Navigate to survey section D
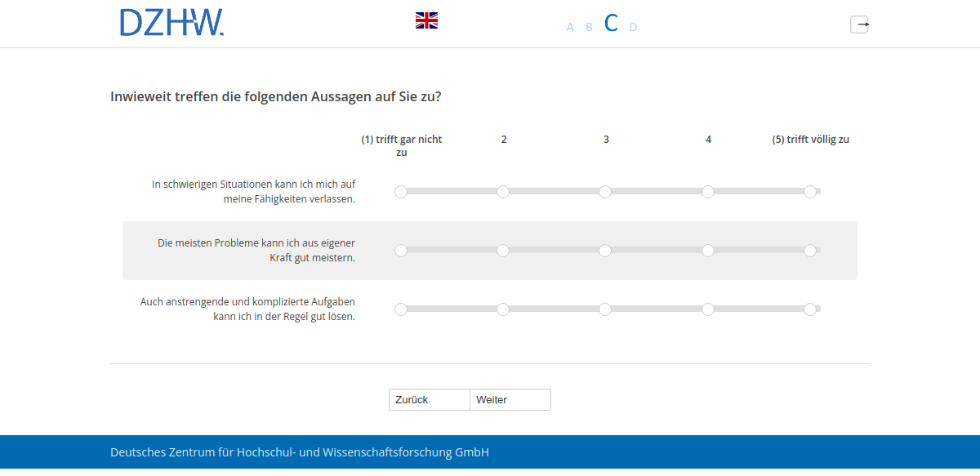Viewport: 980px width, 476px height. pos(633,27)
